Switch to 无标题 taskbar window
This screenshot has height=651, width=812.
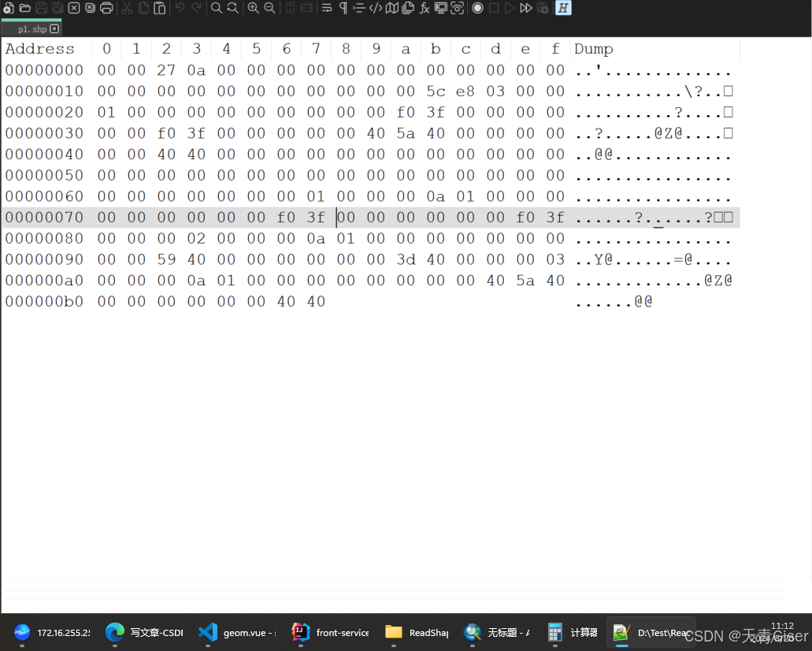tap(497, 632)
